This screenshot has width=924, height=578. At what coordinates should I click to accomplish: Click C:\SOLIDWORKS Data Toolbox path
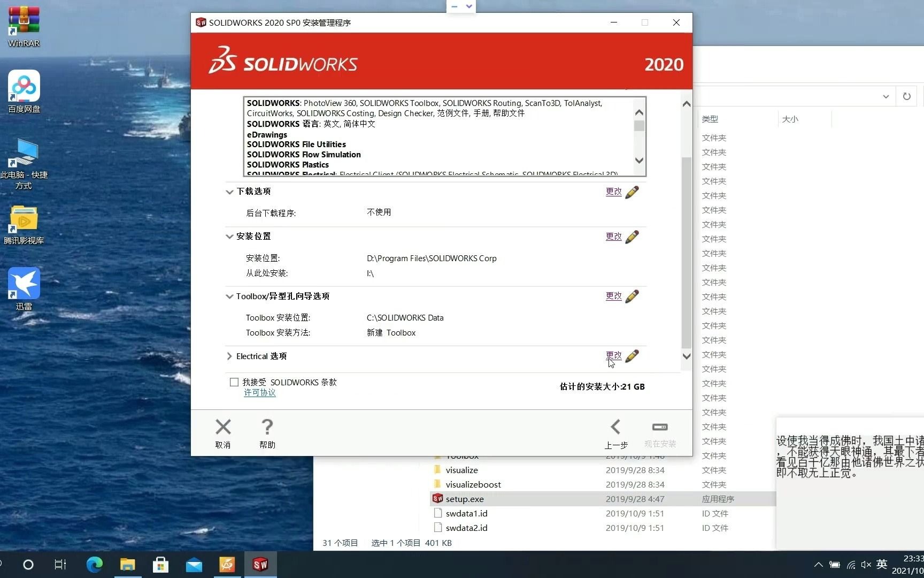[x=405, y=318]
